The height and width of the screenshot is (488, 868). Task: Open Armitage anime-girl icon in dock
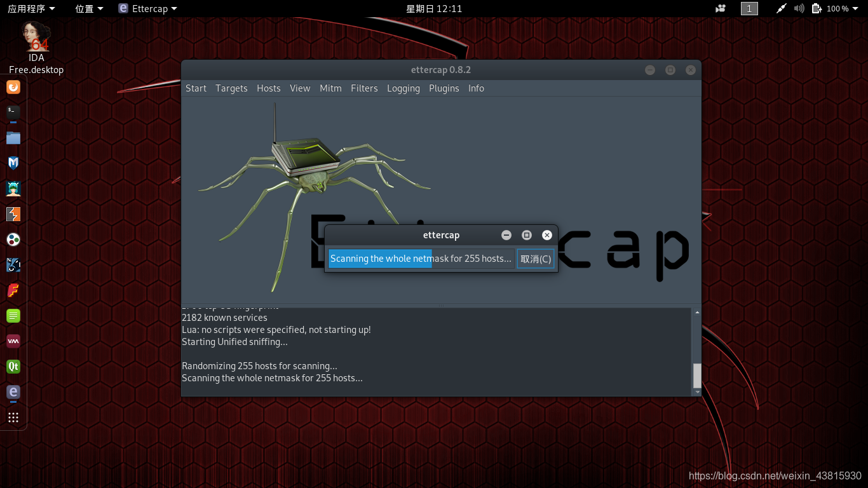pos(13,189)
